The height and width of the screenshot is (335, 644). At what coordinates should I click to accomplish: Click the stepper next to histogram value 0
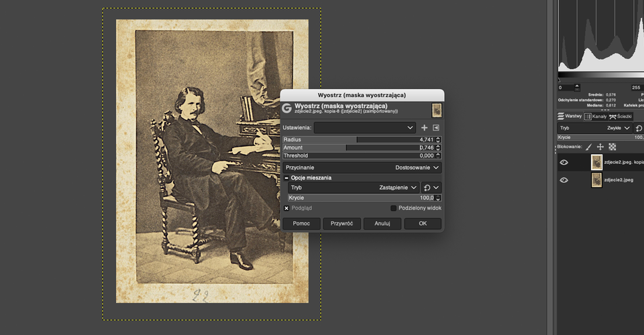click(577, 87)
